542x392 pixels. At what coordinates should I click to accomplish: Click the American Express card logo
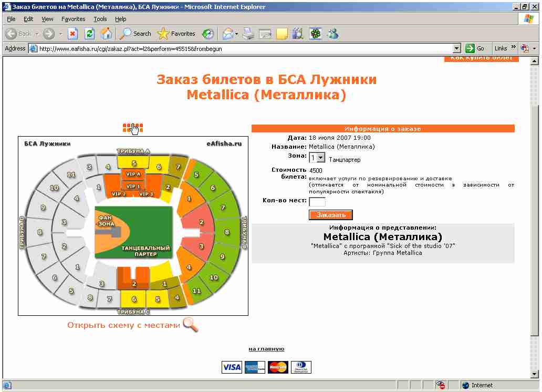(x=255, y=367)
